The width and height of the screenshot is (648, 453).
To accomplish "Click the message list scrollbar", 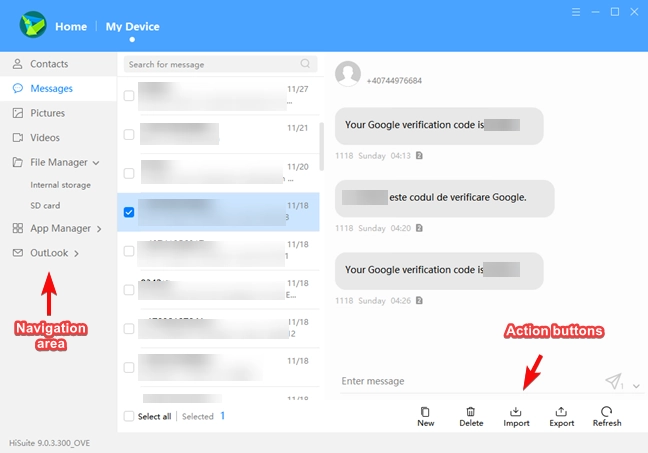I will 322,146.
